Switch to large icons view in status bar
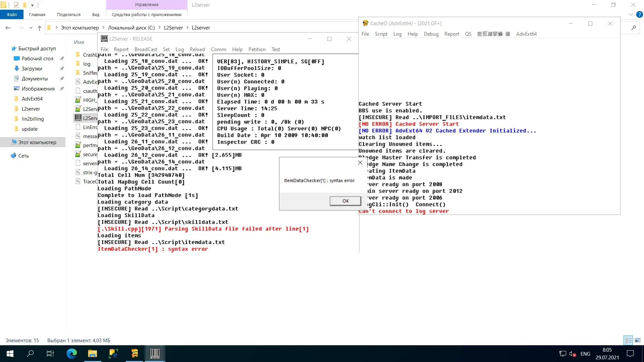644x362 pixels. (638, 340)
